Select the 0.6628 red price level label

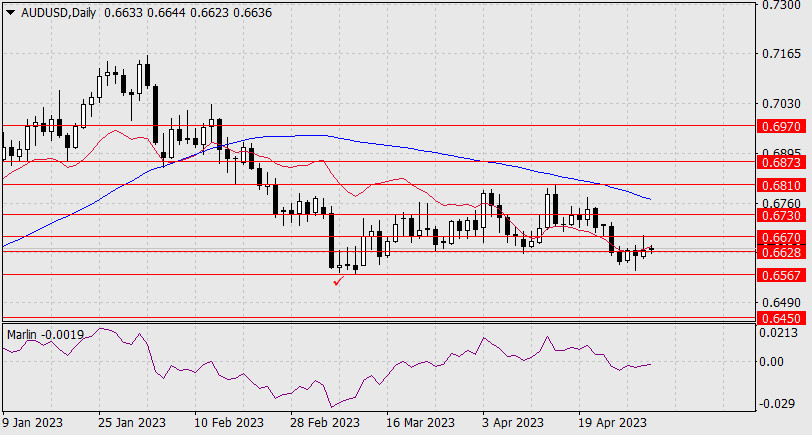(x=781, y=252)
